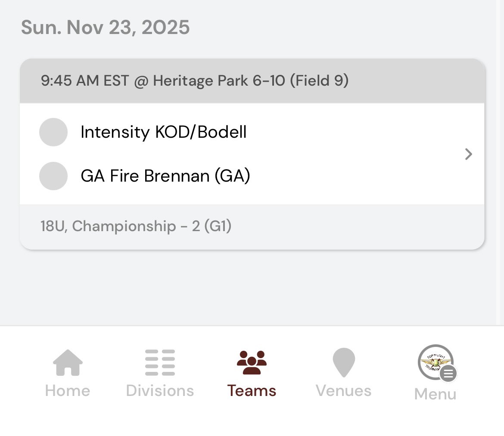Image resolution: width=504 pixels, height=436 pixels.
Task: Tap the 9:45 AM Heritage Park game header
Action: point(252,81)
